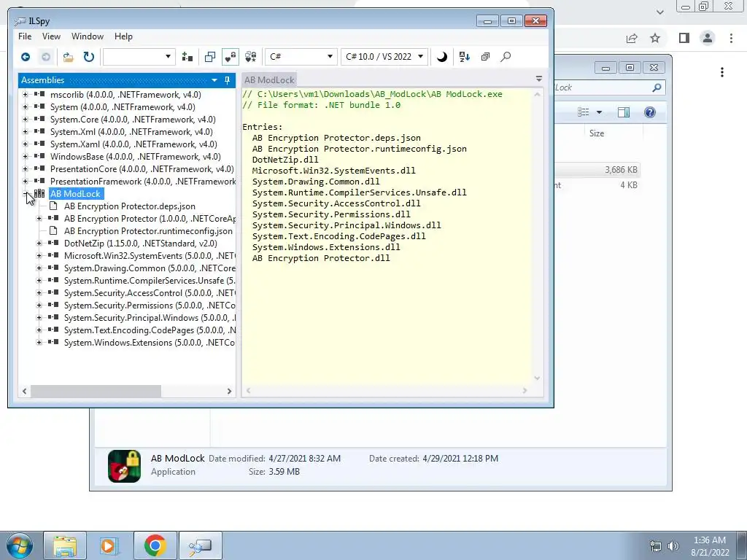
Task: Open the Help menu
Action: pos(123,36)
